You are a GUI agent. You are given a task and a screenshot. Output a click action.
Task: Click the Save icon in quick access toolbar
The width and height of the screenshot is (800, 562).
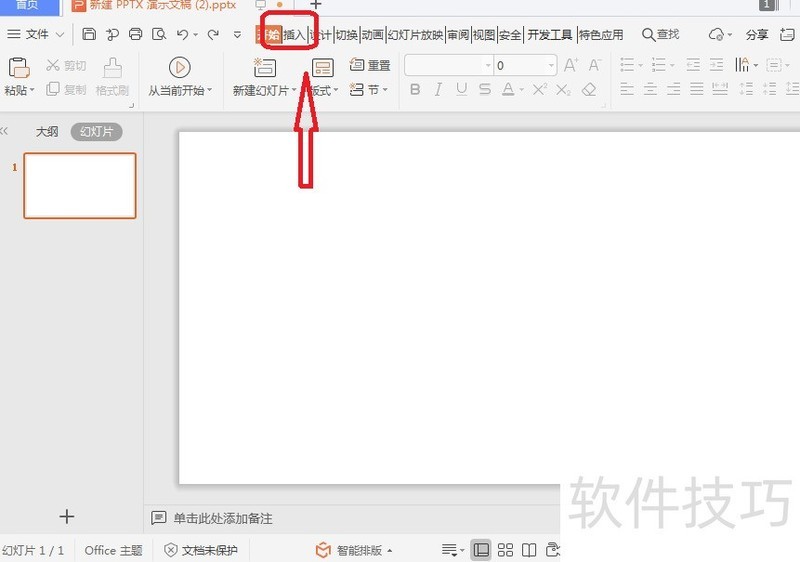tap(89, 34)
